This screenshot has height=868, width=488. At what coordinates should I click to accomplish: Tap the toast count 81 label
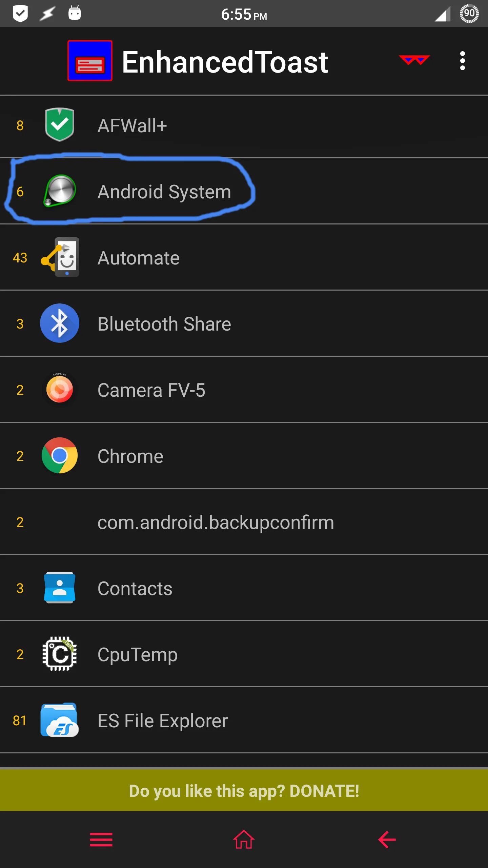point(20,721)
